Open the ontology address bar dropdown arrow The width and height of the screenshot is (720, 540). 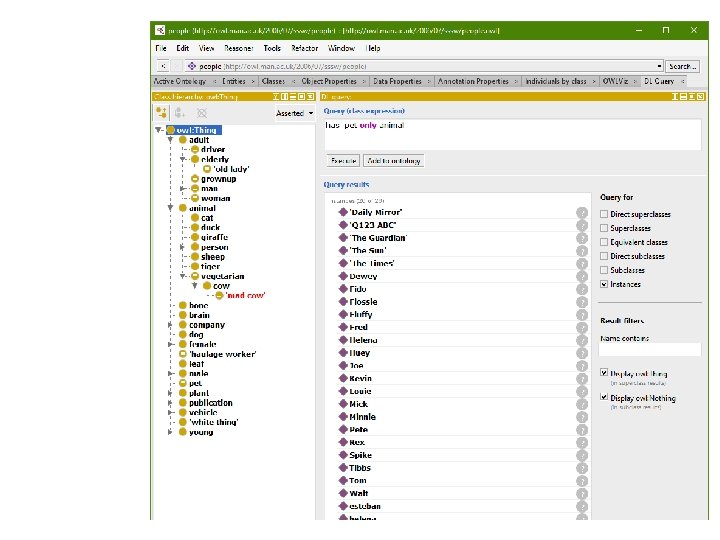[659, 66]
